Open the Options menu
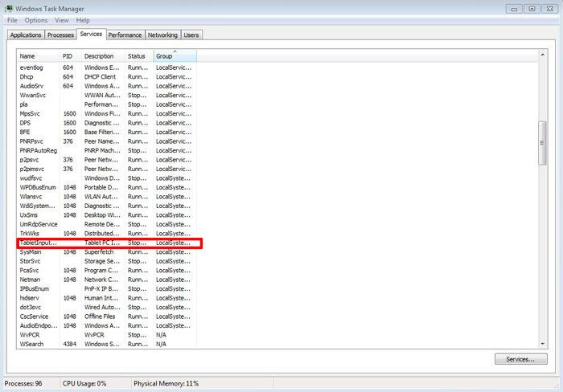 35,20
